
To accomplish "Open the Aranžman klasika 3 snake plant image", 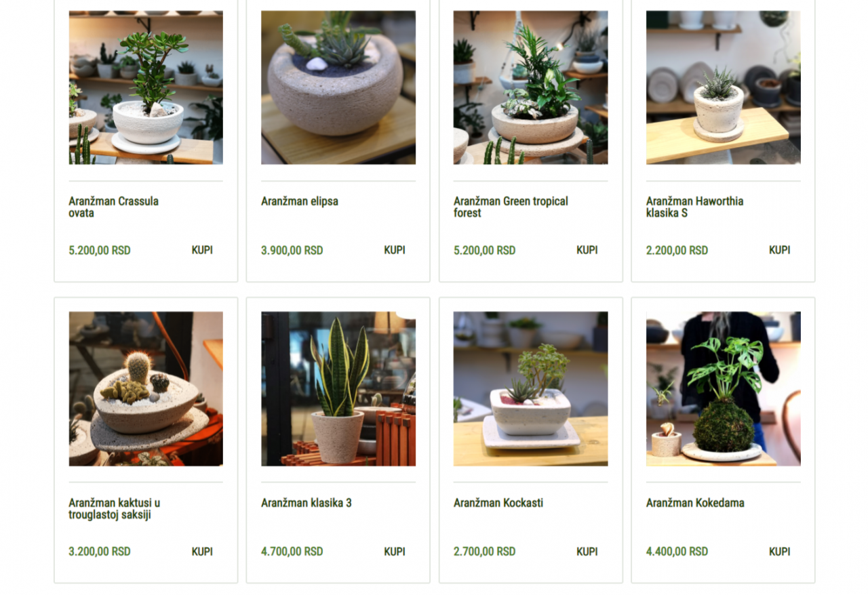I will coord(338,389).
